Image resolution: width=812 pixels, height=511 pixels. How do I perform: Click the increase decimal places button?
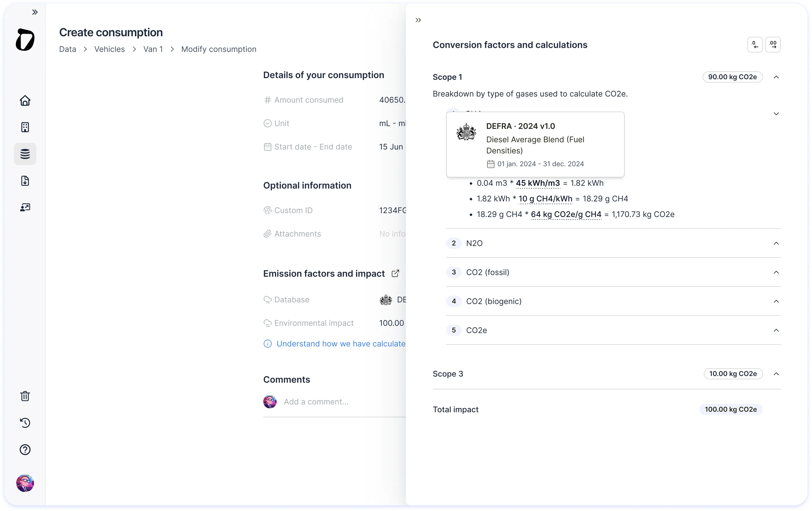(x=773, y=45)
